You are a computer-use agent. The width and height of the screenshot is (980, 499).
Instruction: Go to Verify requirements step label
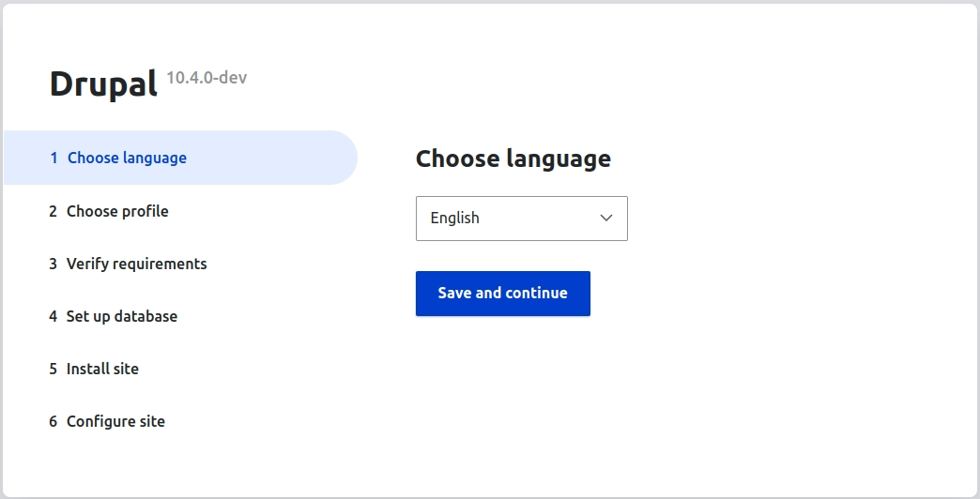(136, 264)
